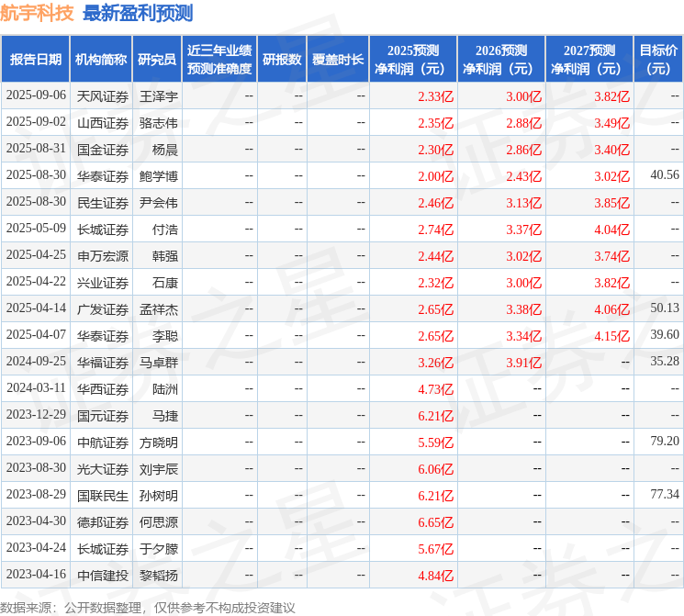The width and height of the screenshot is (684, 616).
Task: Click the 民生证券 institution cell
Action: (103, 203)
